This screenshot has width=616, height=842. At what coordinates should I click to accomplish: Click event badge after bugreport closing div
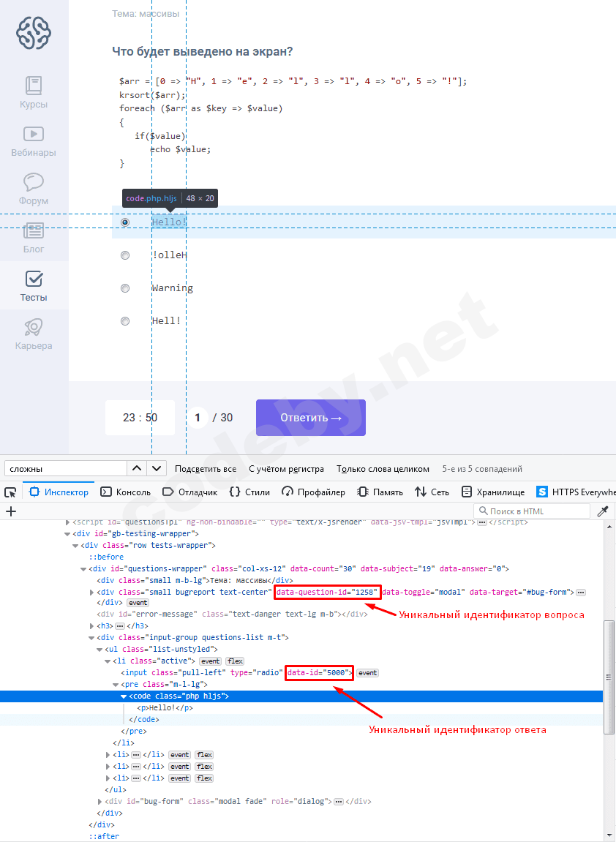click(x=138, y=603)
